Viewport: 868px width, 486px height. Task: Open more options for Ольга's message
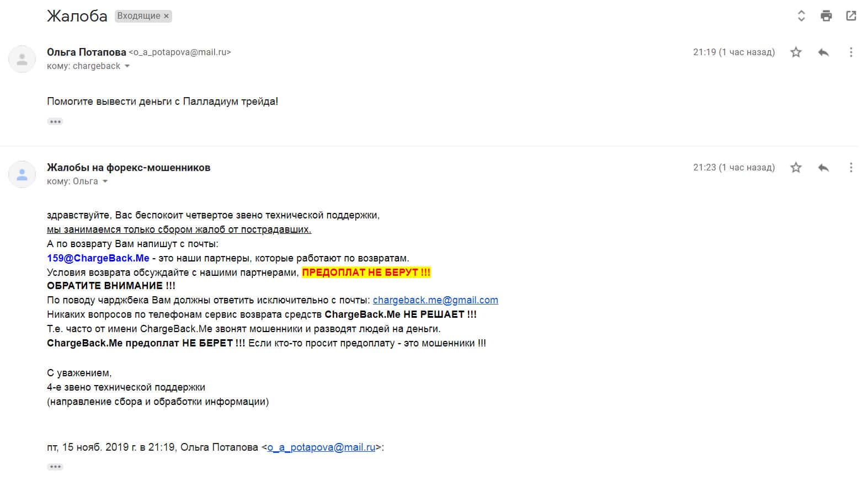click(x=851, y=52)
